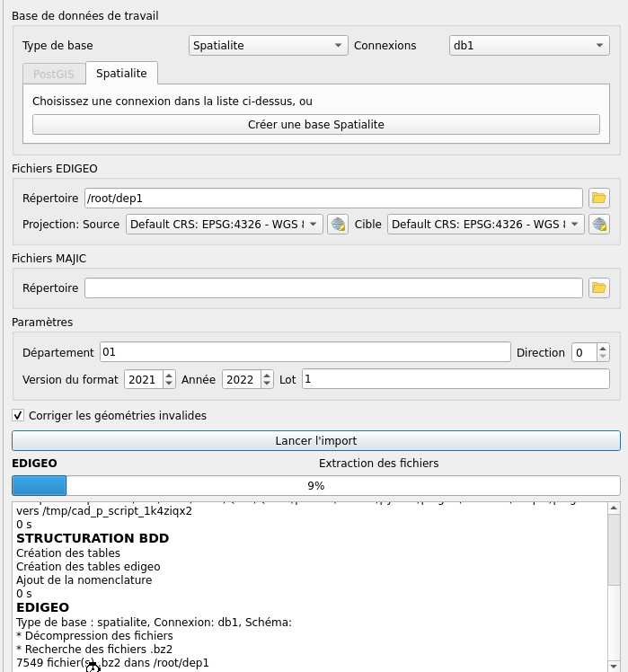Viewport: 628px width, 672px height.
Task: Focus the MAJIC Répertoire input field
Action: click(333, 288)
